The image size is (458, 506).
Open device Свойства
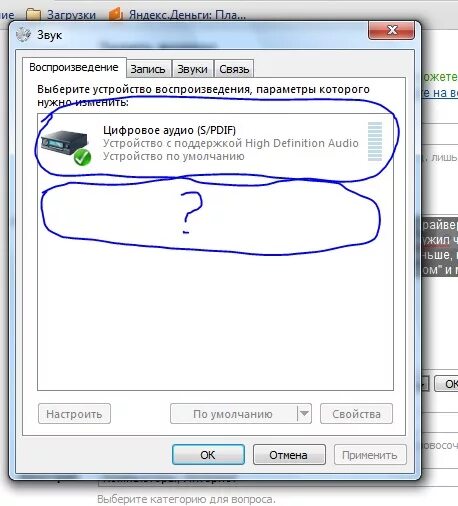tap(356, 414)
